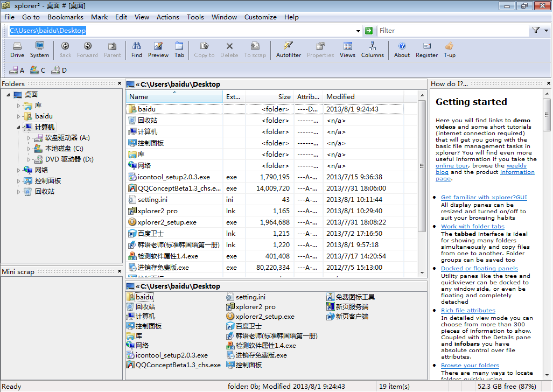Open the Mark menu
The height and width of the screenshot is (392, 553).
click(100, 17)
